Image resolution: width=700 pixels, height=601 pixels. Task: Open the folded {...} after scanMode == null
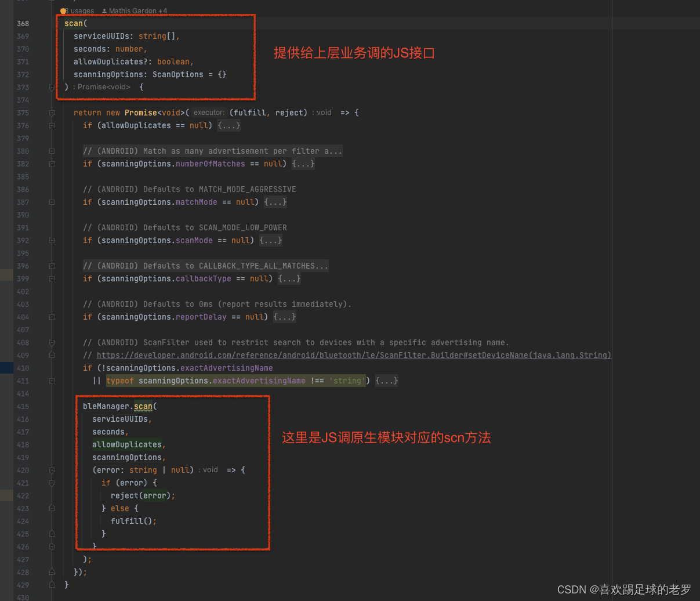tap(271, 241)
